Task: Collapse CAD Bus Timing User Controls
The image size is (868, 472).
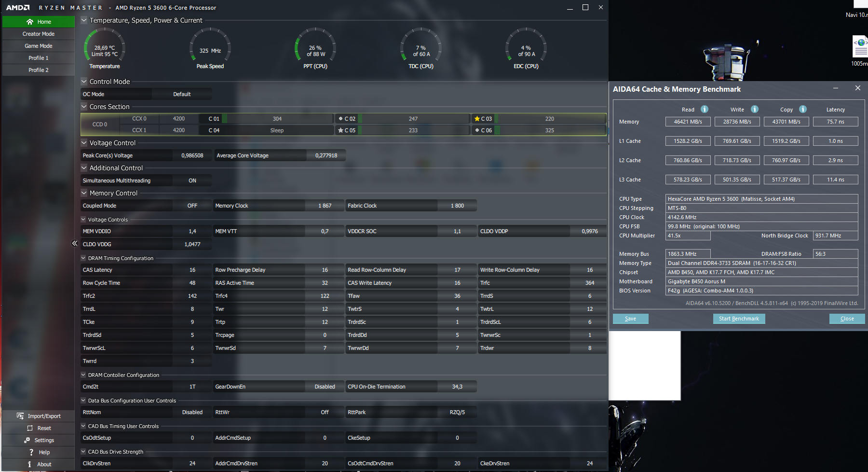Action: click(83, 426)
